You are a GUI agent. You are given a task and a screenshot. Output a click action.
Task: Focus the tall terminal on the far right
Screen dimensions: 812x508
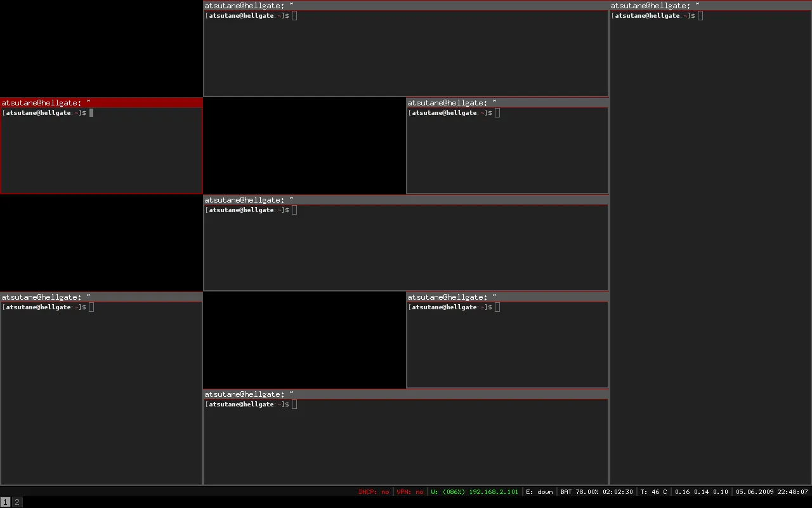(710, 254)
